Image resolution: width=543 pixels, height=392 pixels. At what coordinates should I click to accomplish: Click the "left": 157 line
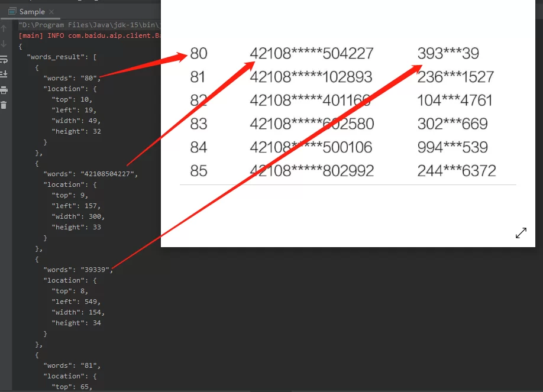pos(76,206)
